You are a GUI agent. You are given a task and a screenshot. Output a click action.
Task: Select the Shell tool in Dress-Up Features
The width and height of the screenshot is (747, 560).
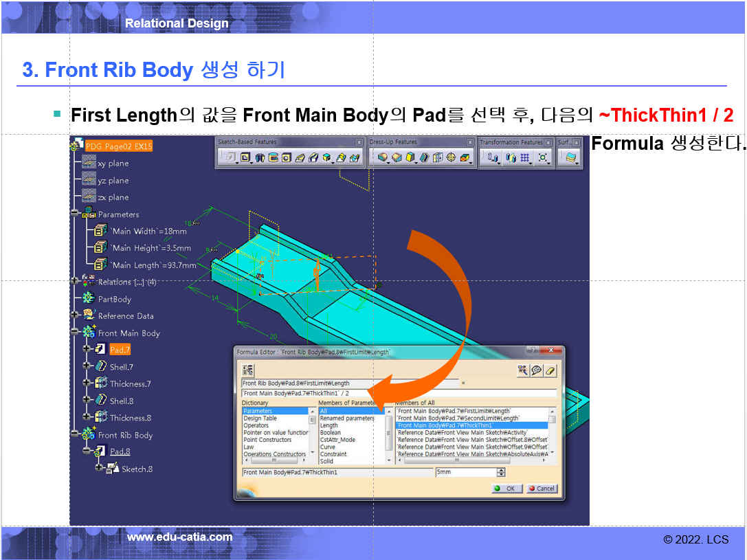coord(423,158)
